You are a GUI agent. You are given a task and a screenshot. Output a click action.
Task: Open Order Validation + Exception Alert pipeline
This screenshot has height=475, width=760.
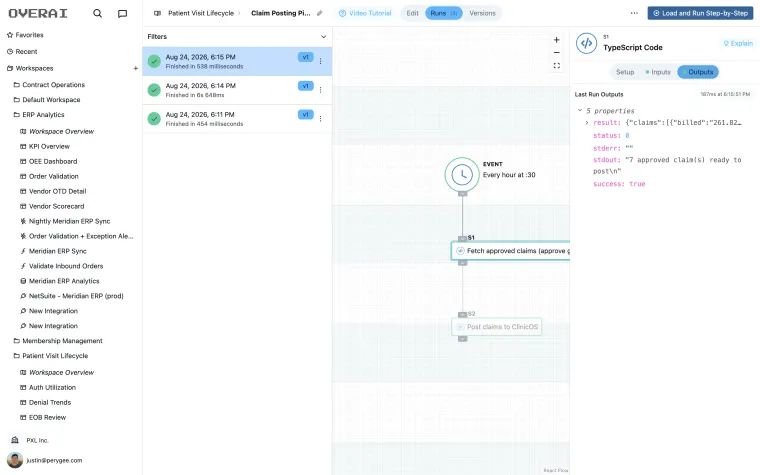click(77, 237)
